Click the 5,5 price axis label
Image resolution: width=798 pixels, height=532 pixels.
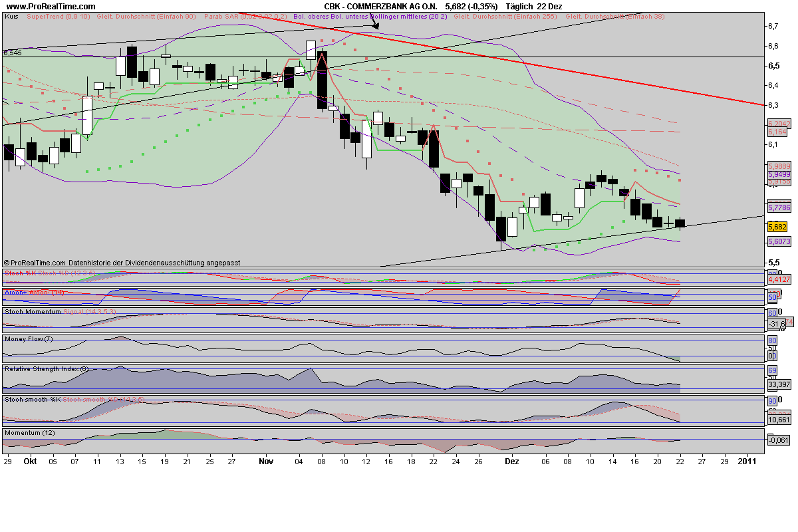click(773, 263)
